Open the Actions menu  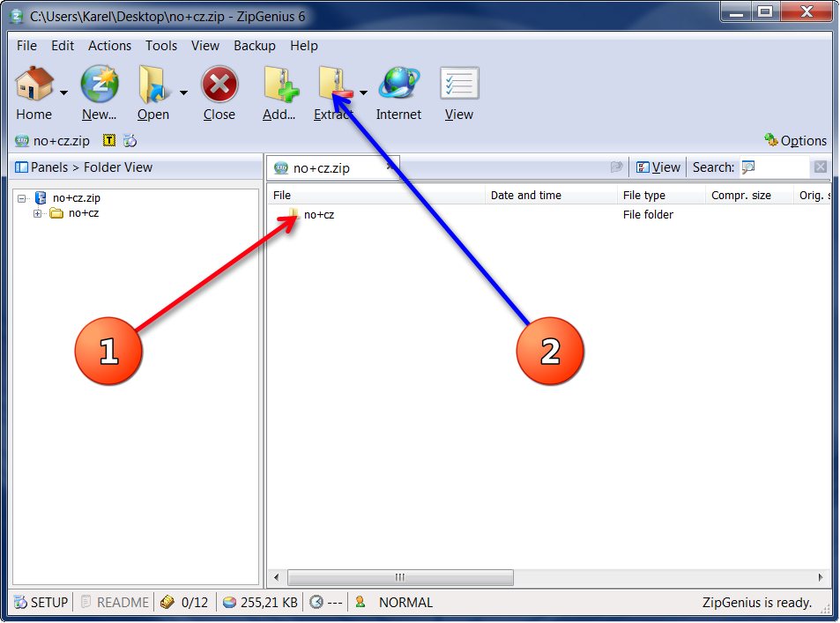(110, 46)
